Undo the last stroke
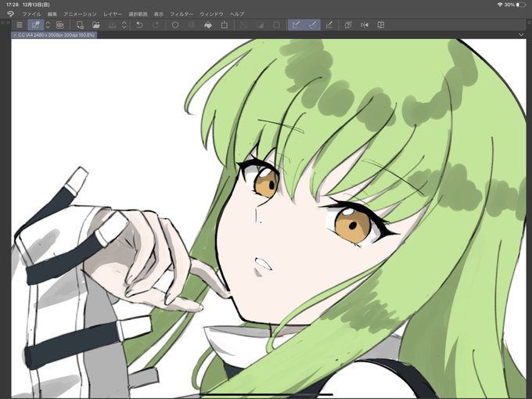The height and width of the screenshot is (399, 532). (139, 25)
